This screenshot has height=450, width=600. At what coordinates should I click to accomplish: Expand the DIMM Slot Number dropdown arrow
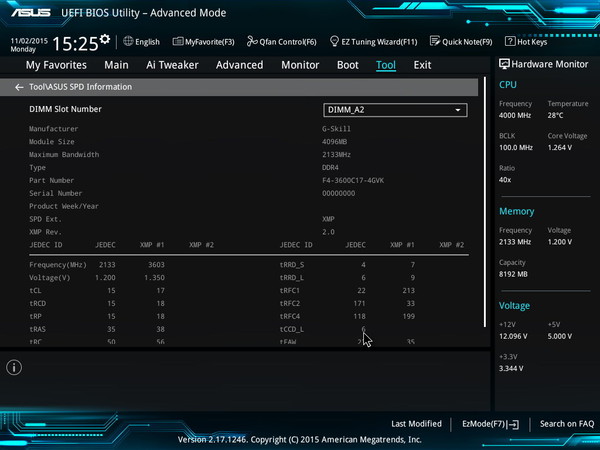[458, 110]
